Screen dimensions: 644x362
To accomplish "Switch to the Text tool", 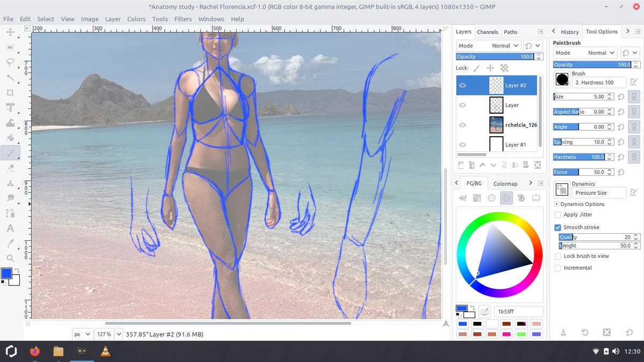I will coord(11,228).
